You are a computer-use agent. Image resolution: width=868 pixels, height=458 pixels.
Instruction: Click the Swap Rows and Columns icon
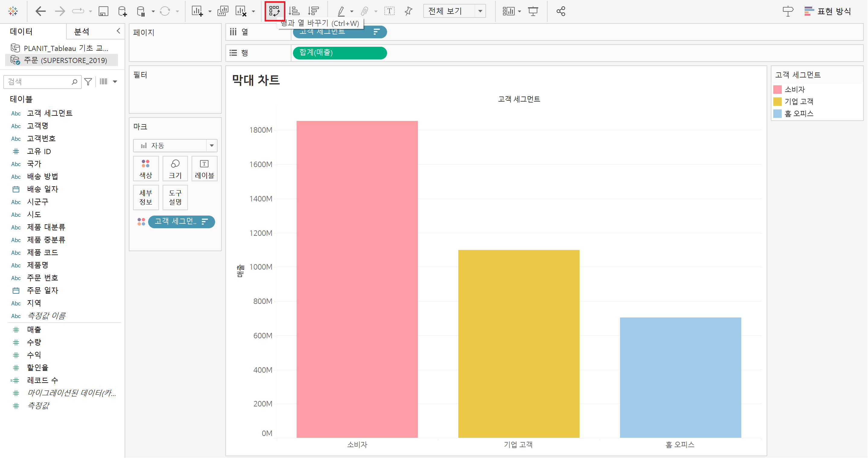(274, 11)
